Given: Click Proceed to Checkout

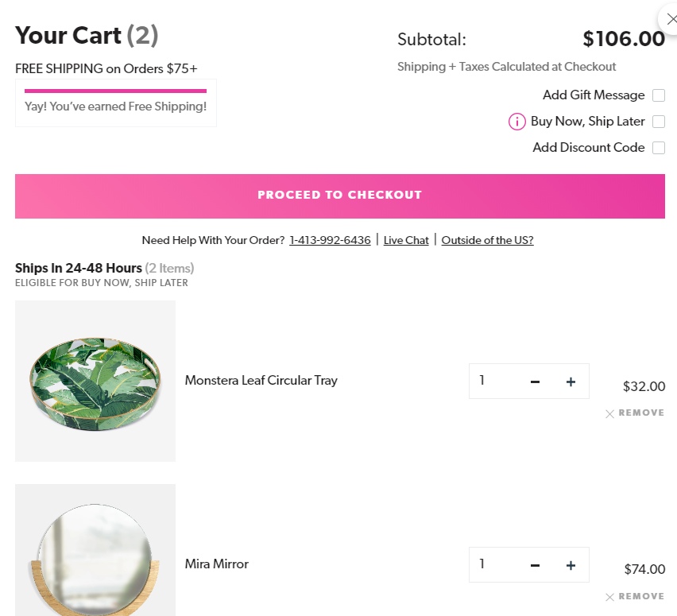Looking at the screenshot, I should coord(339,195).
